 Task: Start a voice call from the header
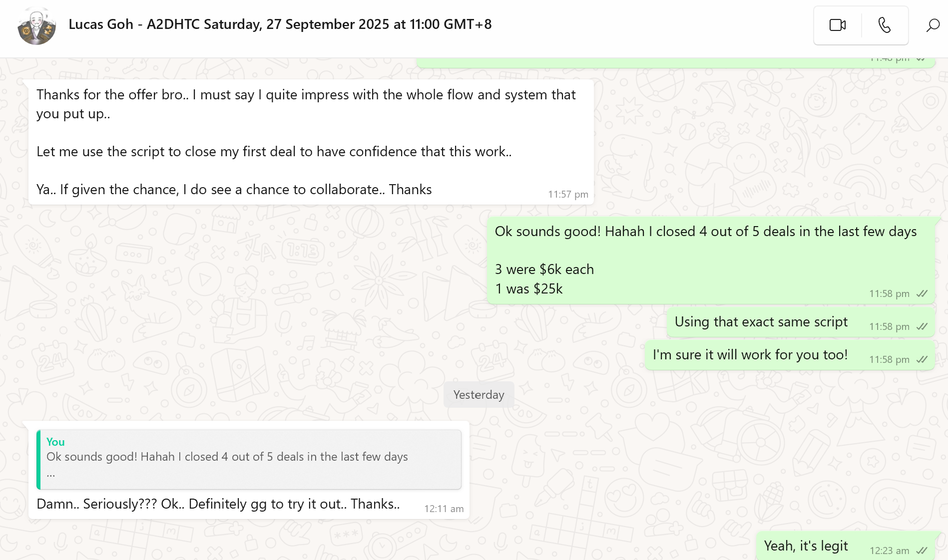[884, 25]
